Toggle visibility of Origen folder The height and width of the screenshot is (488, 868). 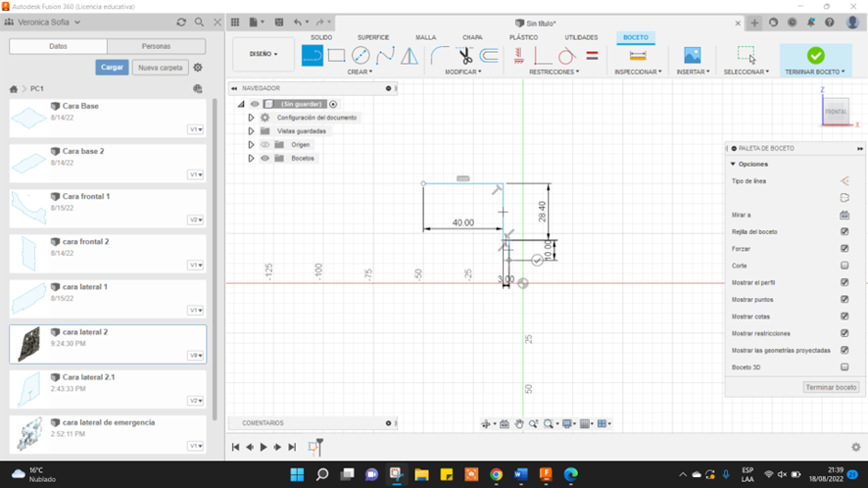pos(265,145)
